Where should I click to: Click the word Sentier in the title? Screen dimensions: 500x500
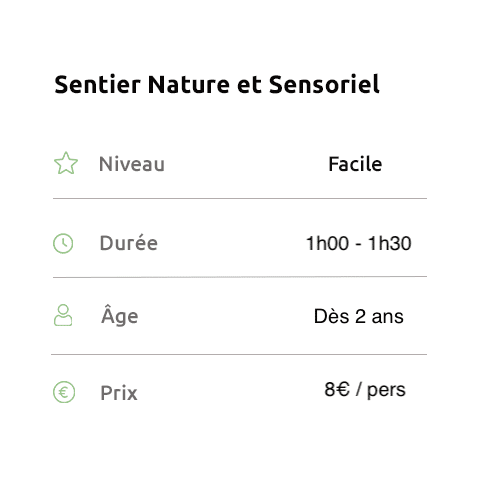coord(97,84)
